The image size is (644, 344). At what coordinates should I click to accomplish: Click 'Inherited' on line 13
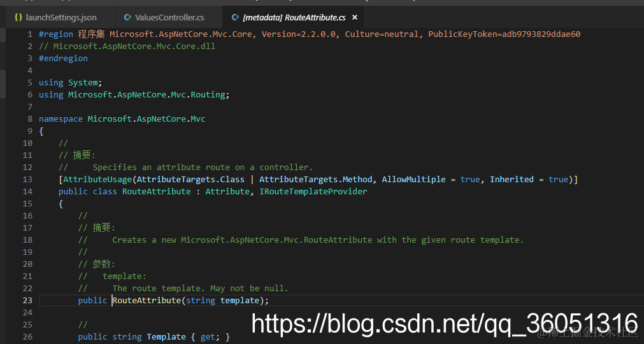point(512,180)
